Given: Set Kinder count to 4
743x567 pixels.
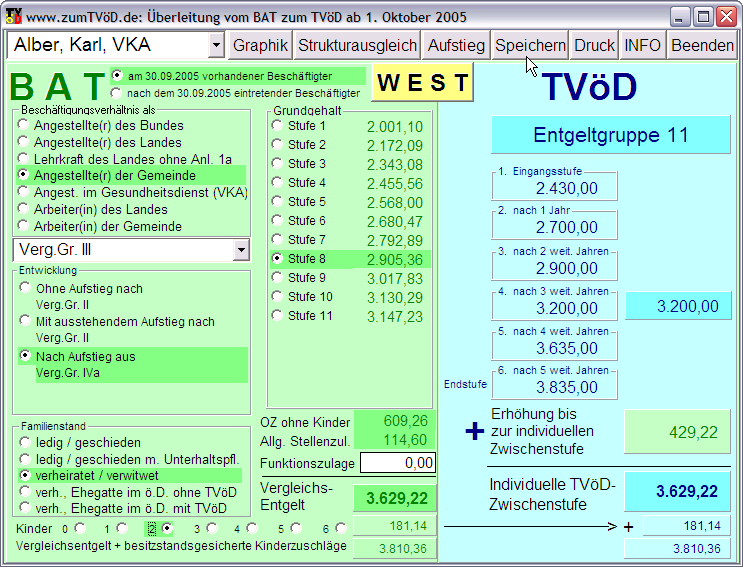Looking at the screenshot, I should [x=249, y=527].
